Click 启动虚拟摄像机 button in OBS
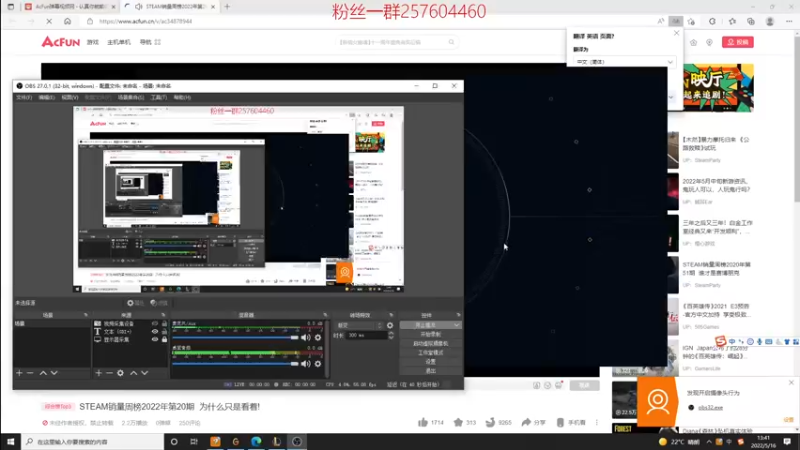This screenshot has height=450, width=800. [x=431, y=343]
